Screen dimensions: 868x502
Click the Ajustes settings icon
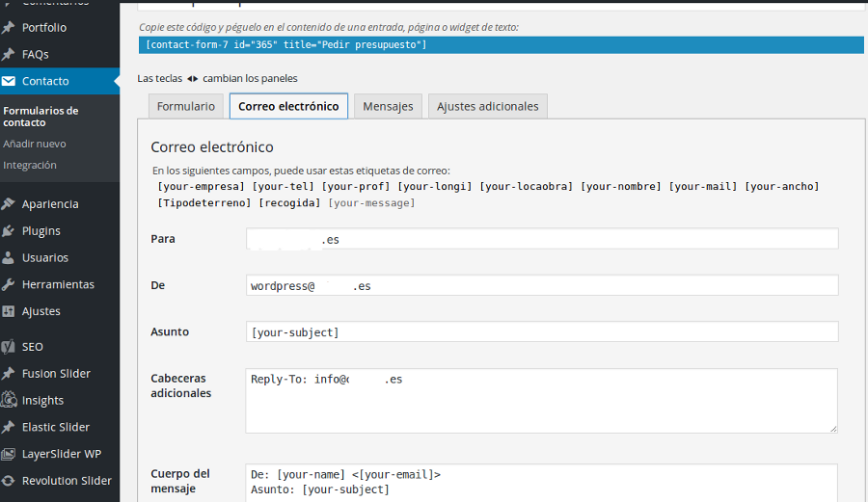[x=9, y=312]
